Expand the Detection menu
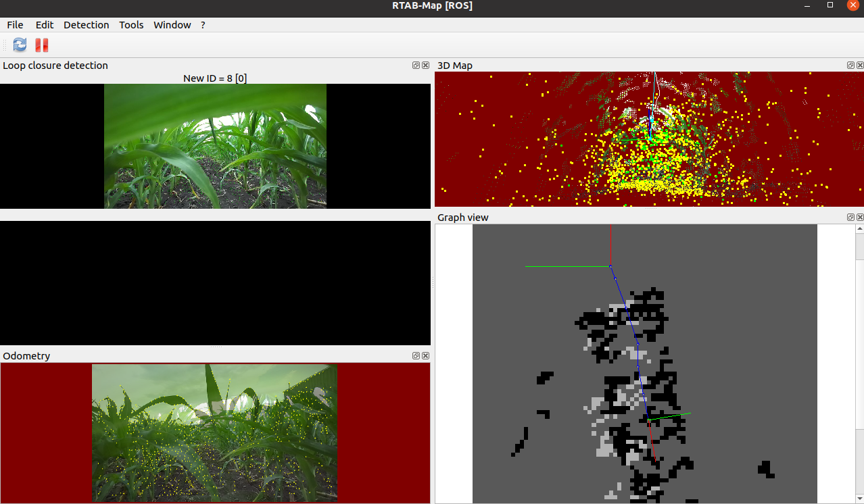Viewport: 864px width, 504px height. tap(86, 25)
